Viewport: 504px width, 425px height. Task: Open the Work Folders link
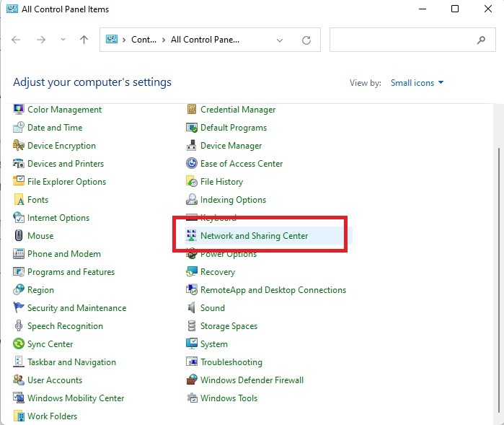tap(52, 416)
